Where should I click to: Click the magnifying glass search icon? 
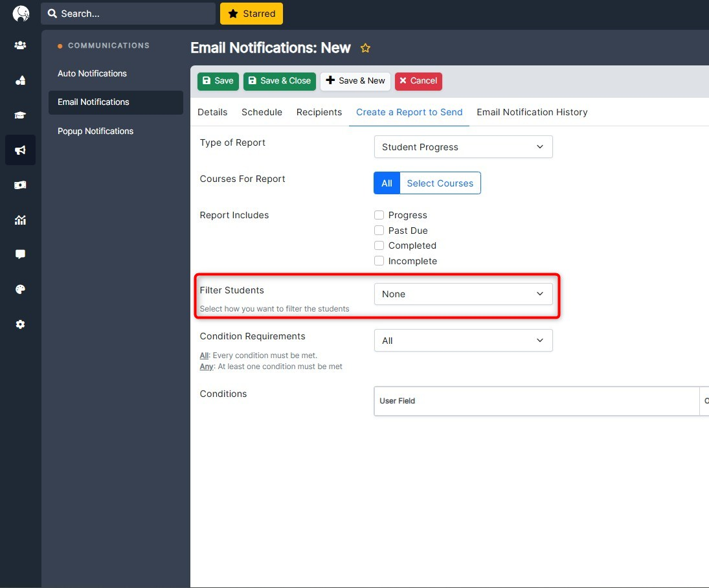(x=52, y=14)
